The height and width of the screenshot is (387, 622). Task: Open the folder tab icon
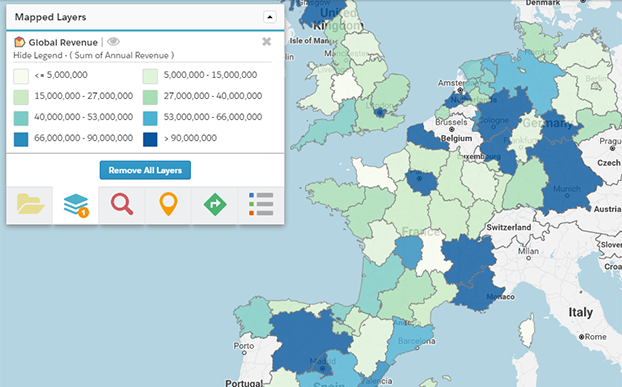(30, 205)
